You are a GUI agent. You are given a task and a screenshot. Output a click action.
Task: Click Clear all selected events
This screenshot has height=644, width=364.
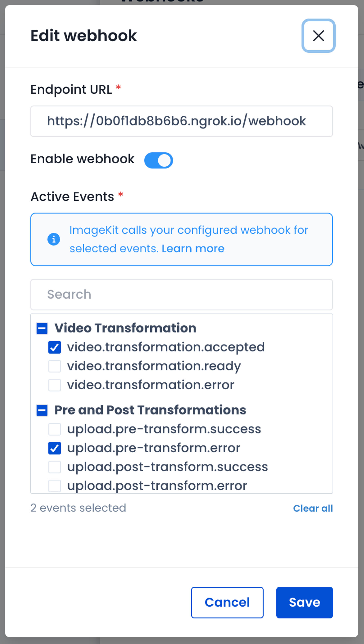click(313, 508)
